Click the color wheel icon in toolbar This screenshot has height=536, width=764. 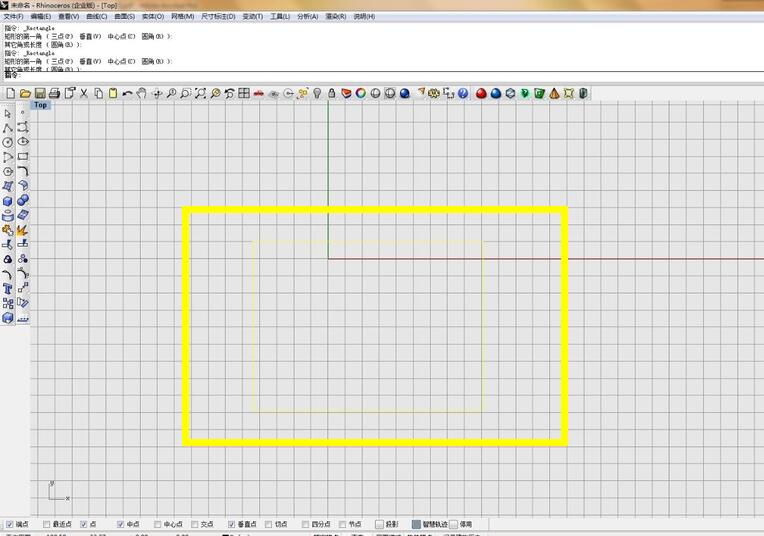[x=360, y=93]
